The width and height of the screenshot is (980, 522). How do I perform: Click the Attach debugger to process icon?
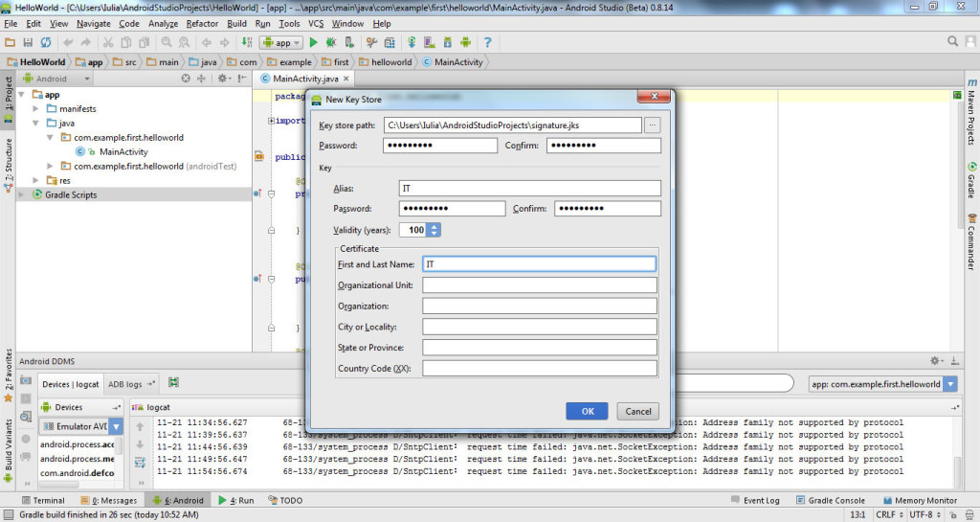point(349,42)
